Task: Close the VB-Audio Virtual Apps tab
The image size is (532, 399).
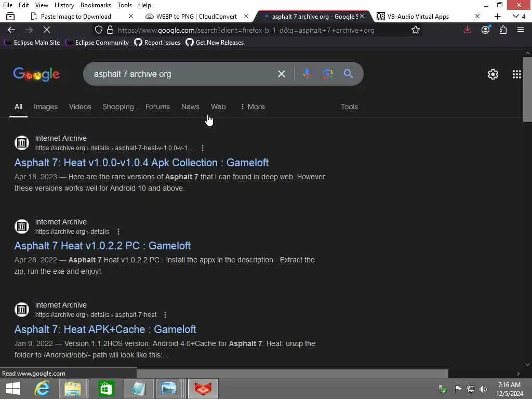Action: coord(477,16)
